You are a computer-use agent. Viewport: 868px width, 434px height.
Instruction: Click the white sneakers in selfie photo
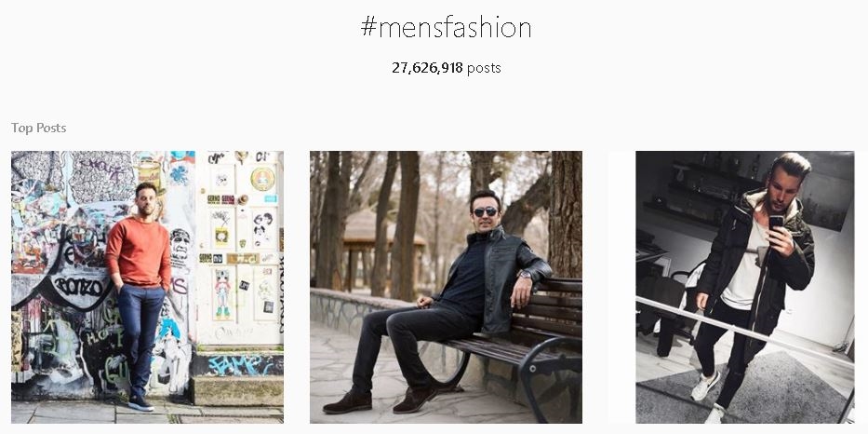tap(704, 386)
